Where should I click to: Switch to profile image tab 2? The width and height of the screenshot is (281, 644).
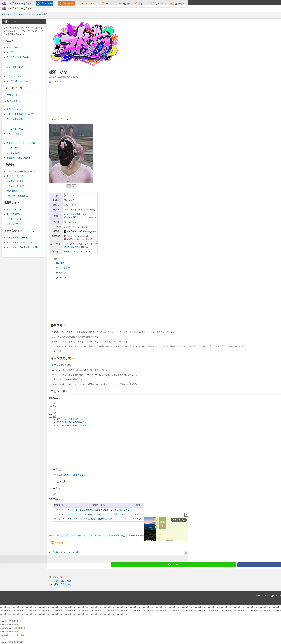coord(74,186)
